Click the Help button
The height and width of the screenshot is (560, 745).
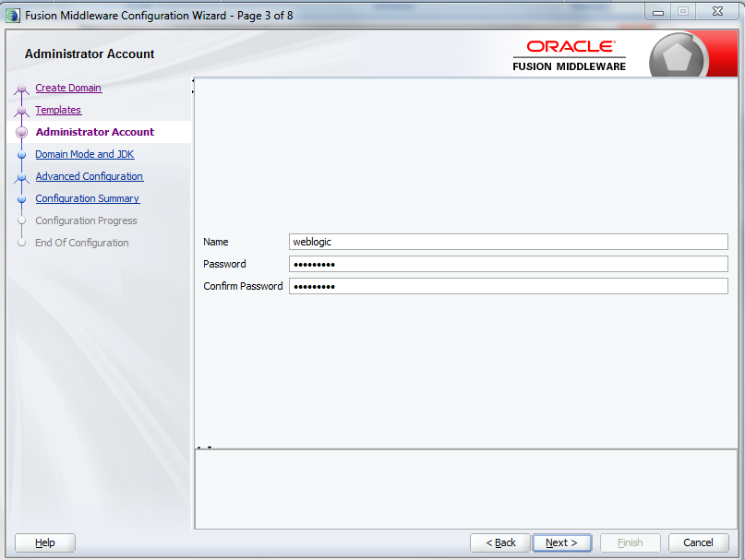point(43,542)
